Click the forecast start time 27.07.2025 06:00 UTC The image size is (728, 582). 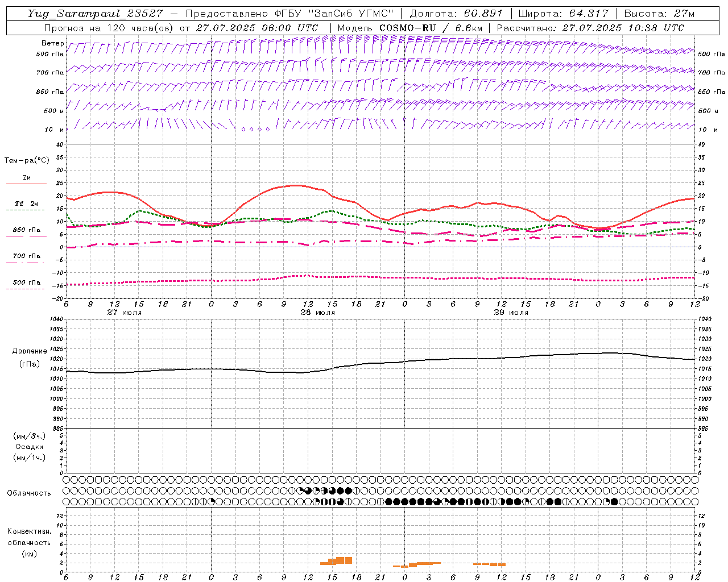pyautogui.click(x=257, y=28)
